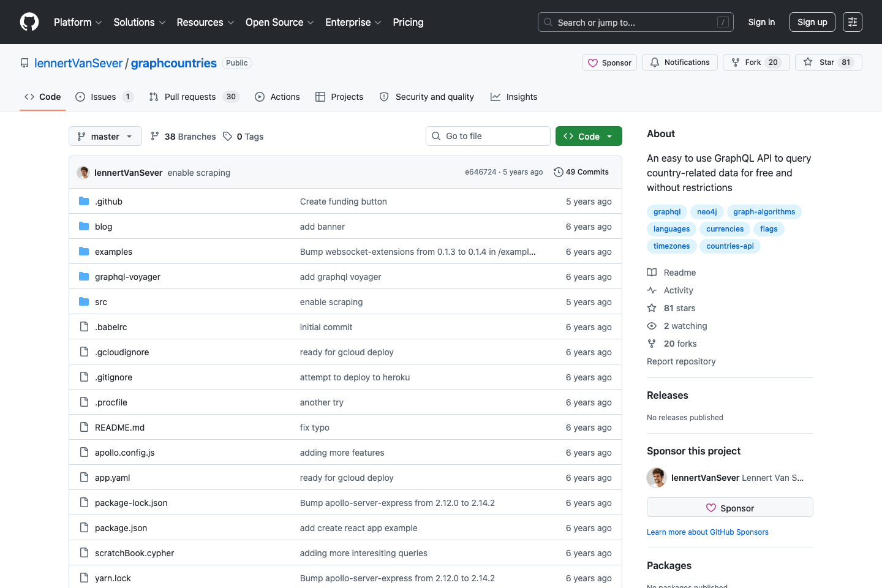This screenshot has height=588, width=882.
Task: Click the README.md file icon
Action: pos(84,427)
